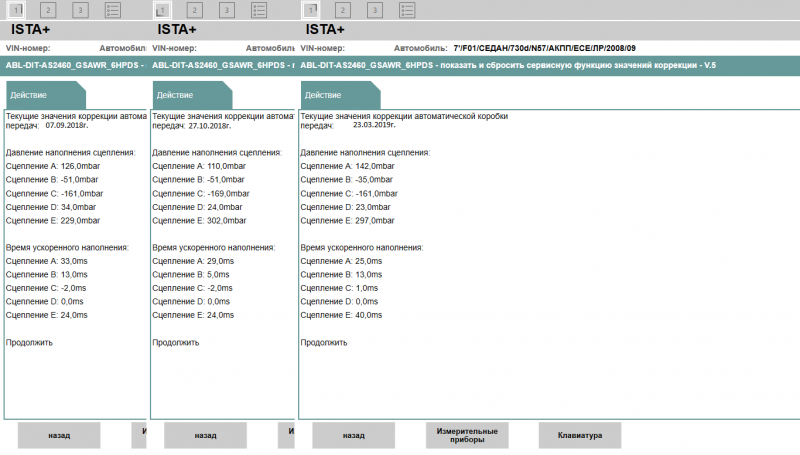Select page 3 icon in left ISTA+ window
800x455 pixels.
point(80,10)
